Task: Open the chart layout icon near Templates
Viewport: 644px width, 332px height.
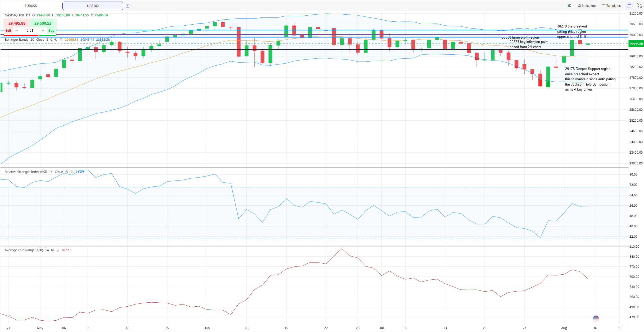Action: point(629,6)
